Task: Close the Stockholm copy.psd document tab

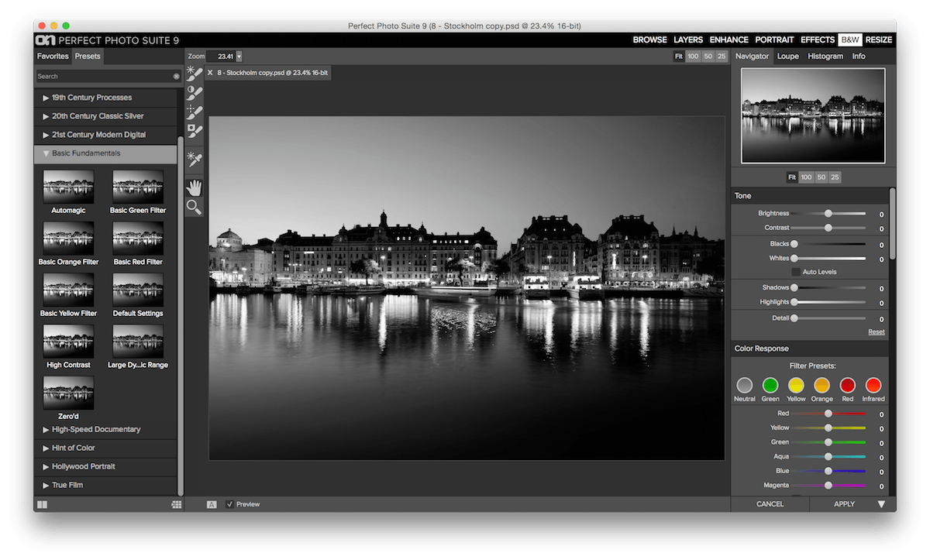Action: pyautogui.click(x=210, y=72)
